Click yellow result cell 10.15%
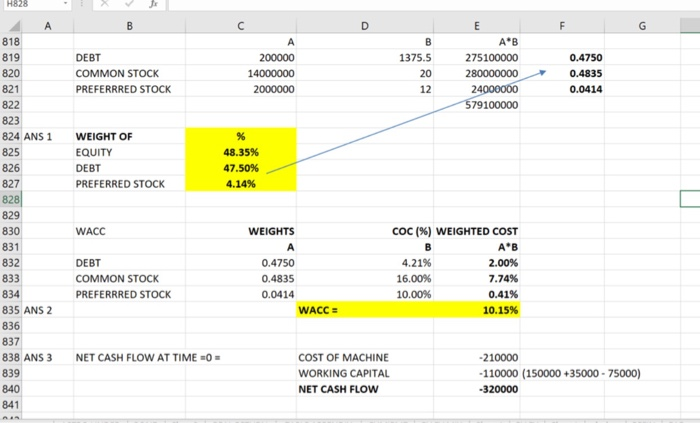 point(477,310)
